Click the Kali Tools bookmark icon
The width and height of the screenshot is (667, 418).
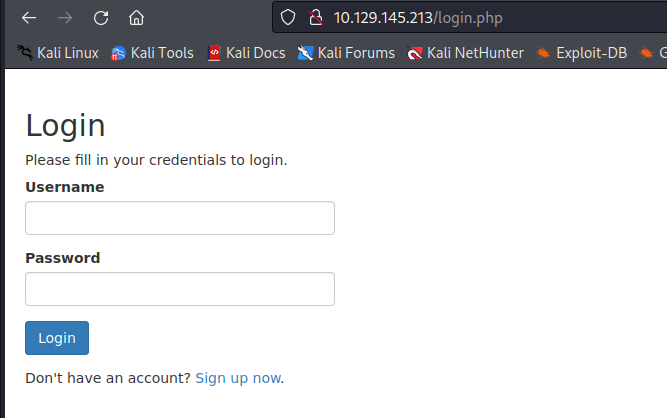(x=119, y=53)
